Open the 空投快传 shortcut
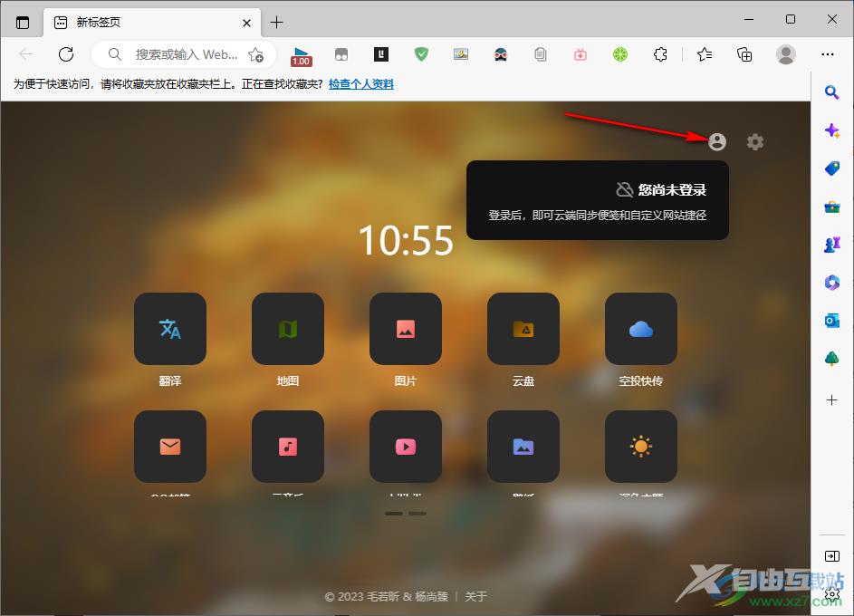 (x=641, y=329)
